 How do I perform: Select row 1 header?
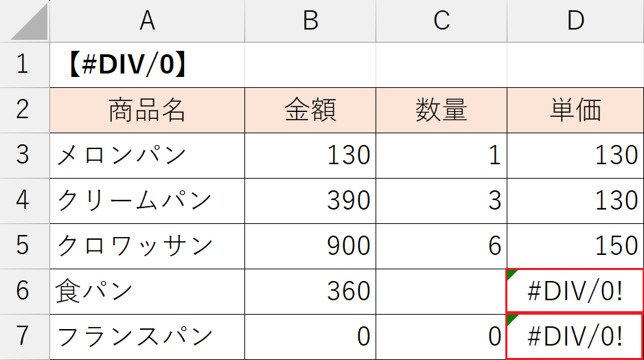[23, 65]
